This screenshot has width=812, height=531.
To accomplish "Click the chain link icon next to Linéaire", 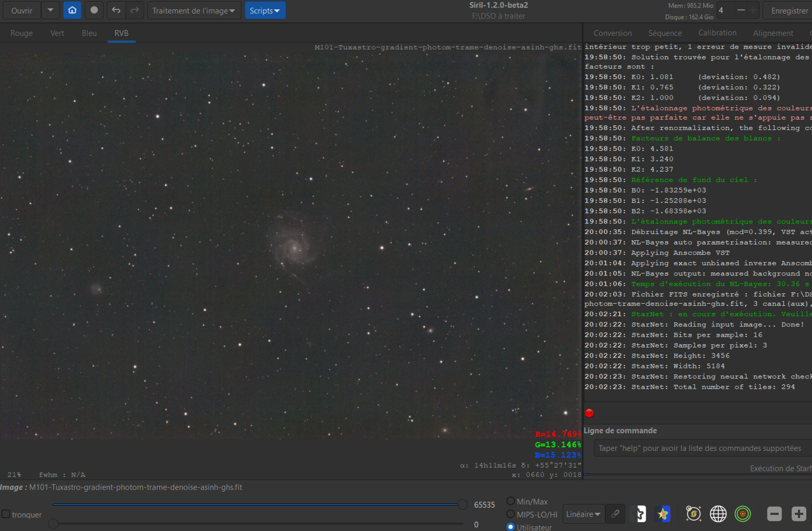I will [615, 514].
